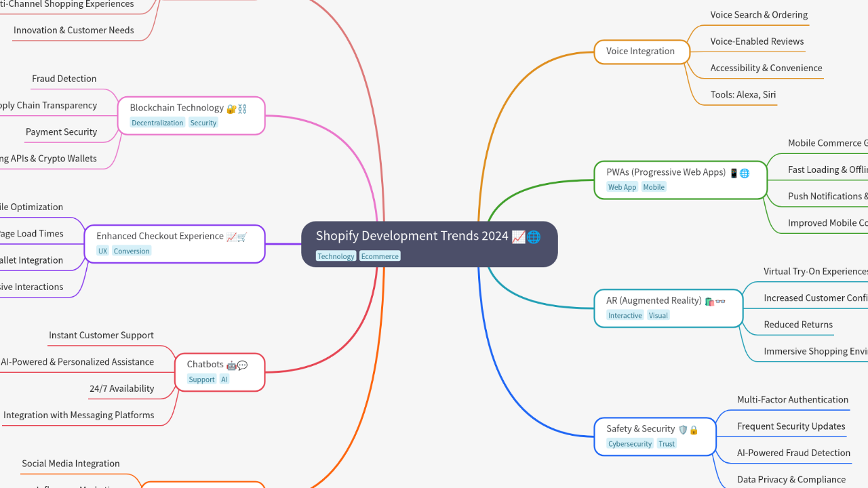Select the Chatbots node

[220, 372]
